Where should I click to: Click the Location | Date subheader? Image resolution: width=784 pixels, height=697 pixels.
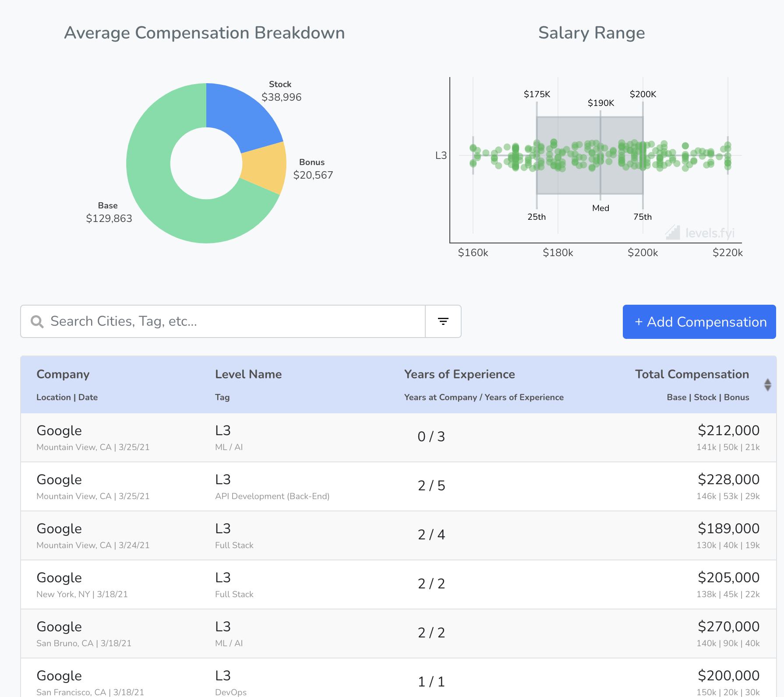pos(67,397)
